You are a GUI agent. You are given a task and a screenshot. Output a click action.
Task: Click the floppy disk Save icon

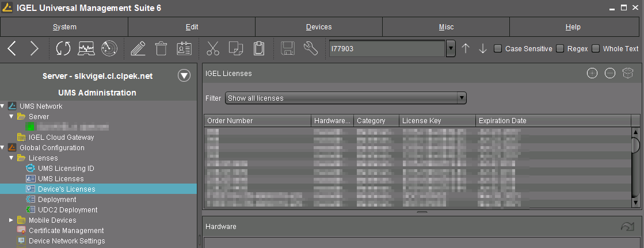point(288,48)
